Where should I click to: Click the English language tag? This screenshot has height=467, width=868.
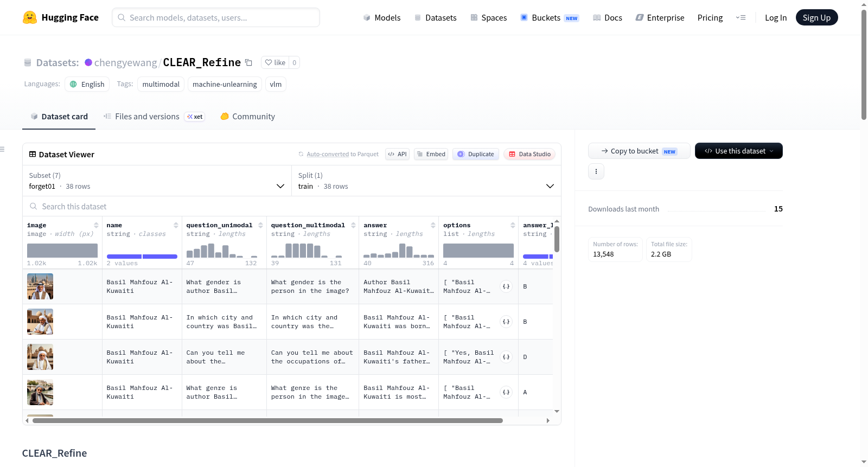coord(87,84)
